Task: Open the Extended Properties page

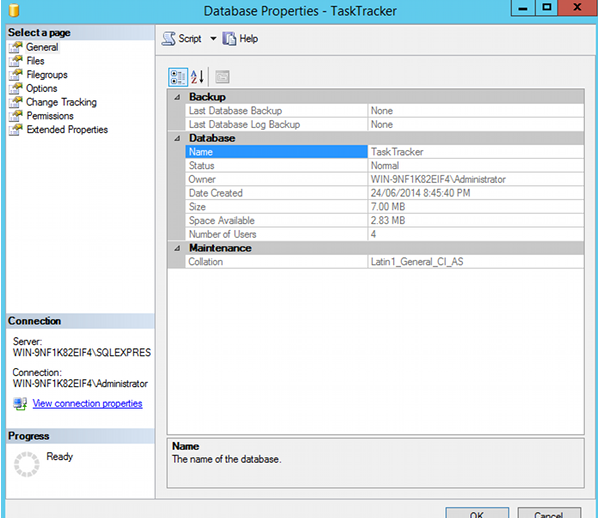Action: tap(67, 130)
